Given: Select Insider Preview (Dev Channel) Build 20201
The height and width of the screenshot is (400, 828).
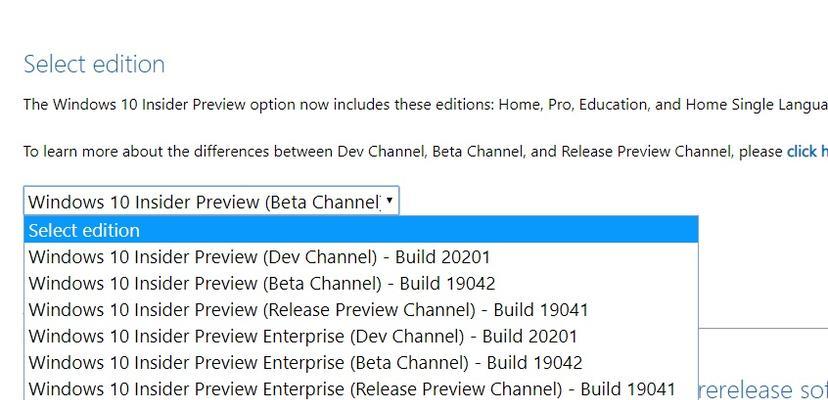Looking at the screenshot, I should pyautogui.click(x=361, y=257).
